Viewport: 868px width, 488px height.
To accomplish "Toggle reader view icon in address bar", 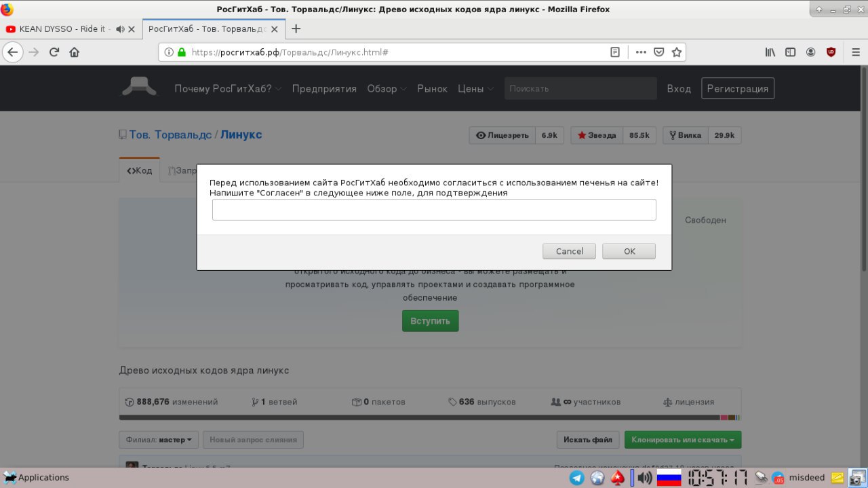I will 615,52.
